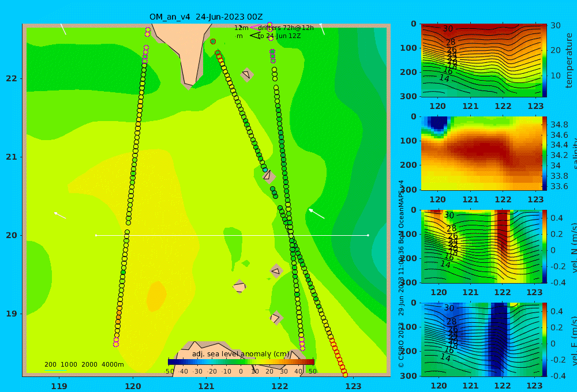The width and height of the screenshot is (577, 392).
Task: Click the 34.8 value on salinity colorbar
Action: (559, 125)
